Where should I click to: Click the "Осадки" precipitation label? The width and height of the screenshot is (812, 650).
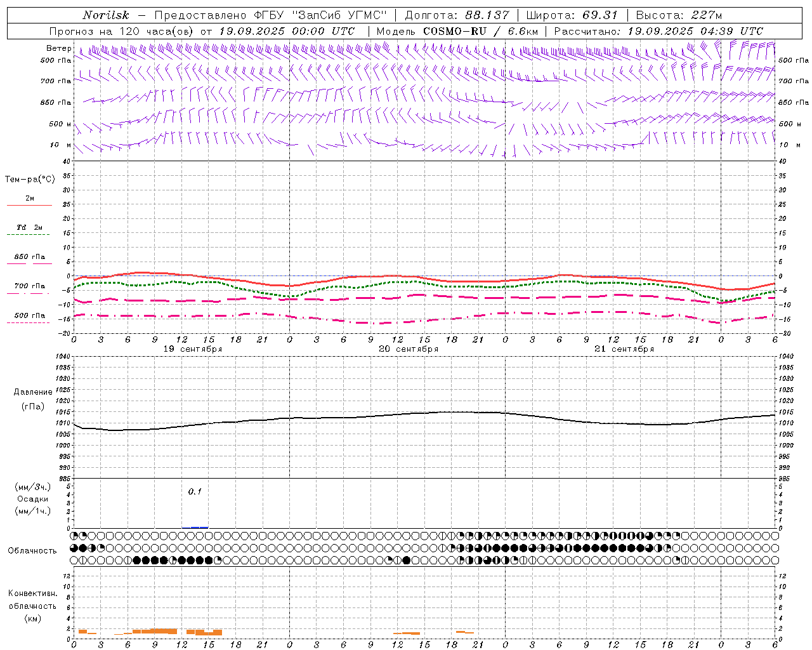click(x=33, y=499)
